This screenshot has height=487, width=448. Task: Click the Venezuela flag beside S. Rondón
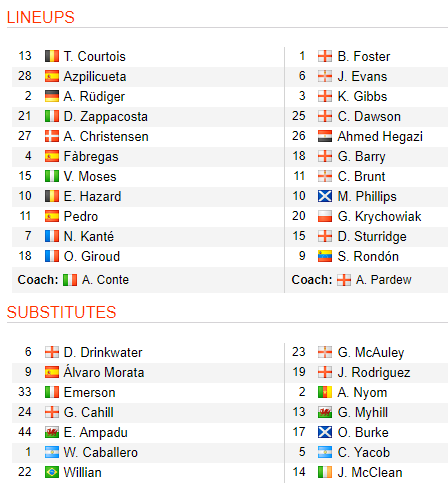tap(325, 256)
